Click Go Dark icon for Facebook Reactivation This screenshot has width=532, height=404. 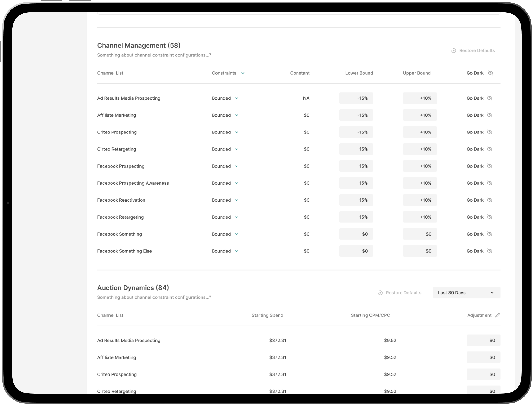point(490,200)
